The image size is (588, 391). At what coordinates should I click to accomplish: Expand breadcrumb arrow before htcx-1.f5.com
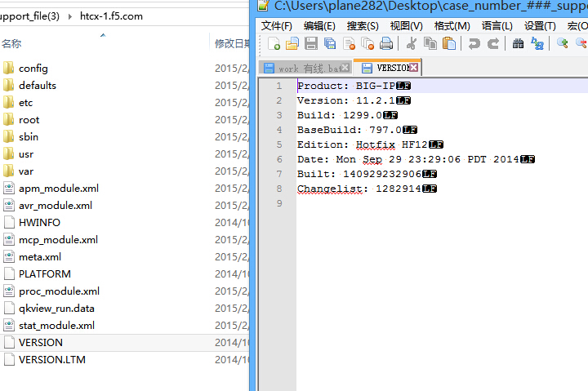coord(70,16)
